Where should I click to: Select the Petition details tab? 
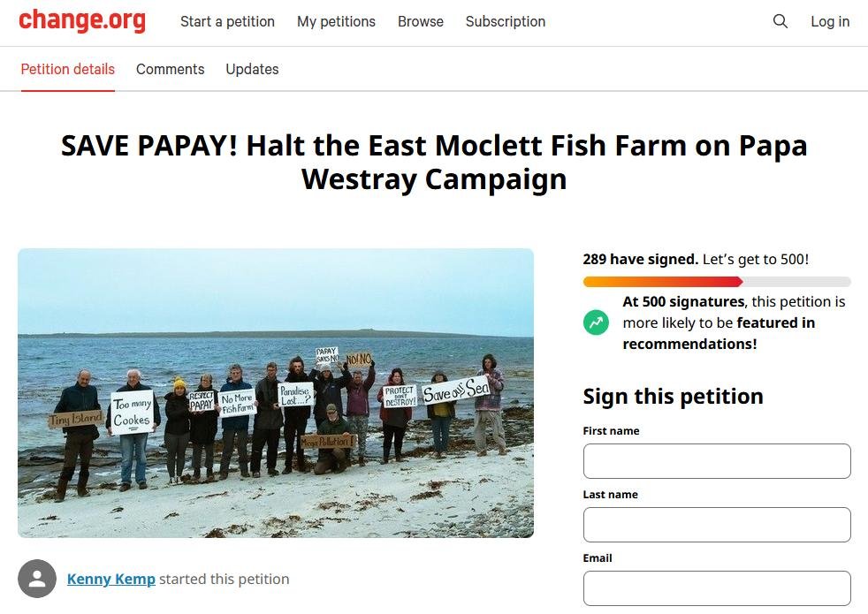pos(67,69)
